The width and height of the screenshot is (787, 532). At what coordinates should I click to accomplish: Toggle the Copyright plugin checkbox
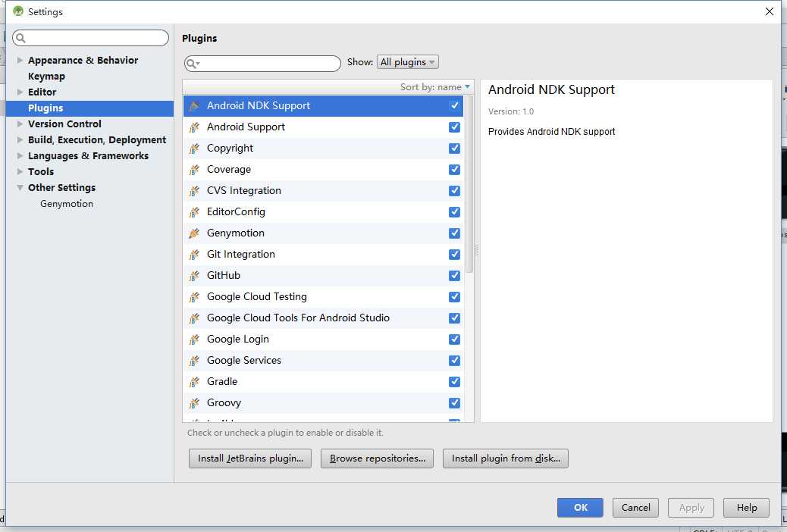pyautogui.click(x=454, y=148)
